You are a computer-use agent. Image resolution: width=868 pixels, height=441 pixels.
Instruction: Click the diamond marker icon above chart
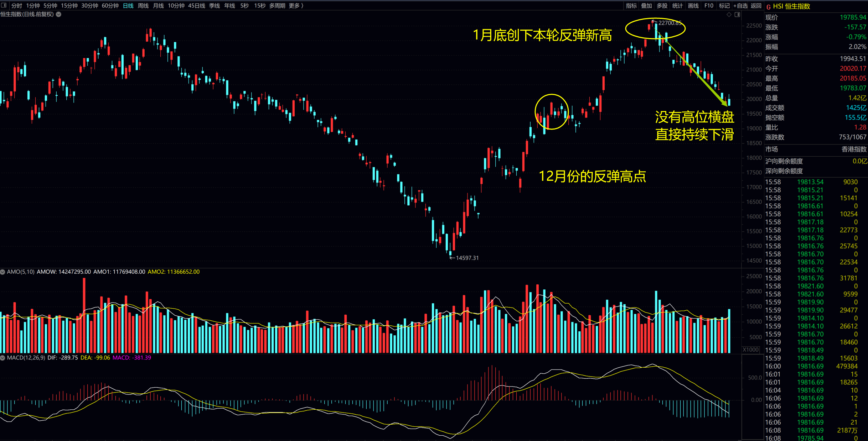(729, 15)
